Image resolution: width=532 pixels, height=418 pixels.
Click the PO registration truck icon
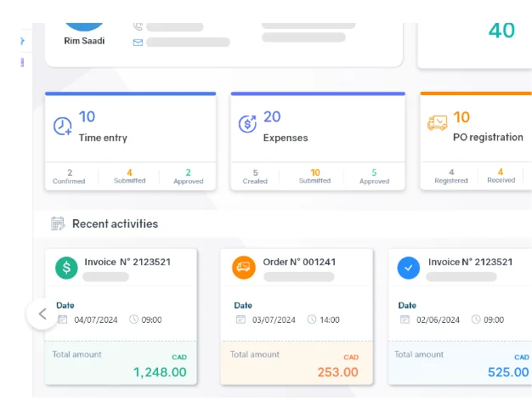[x=437, y=125]
